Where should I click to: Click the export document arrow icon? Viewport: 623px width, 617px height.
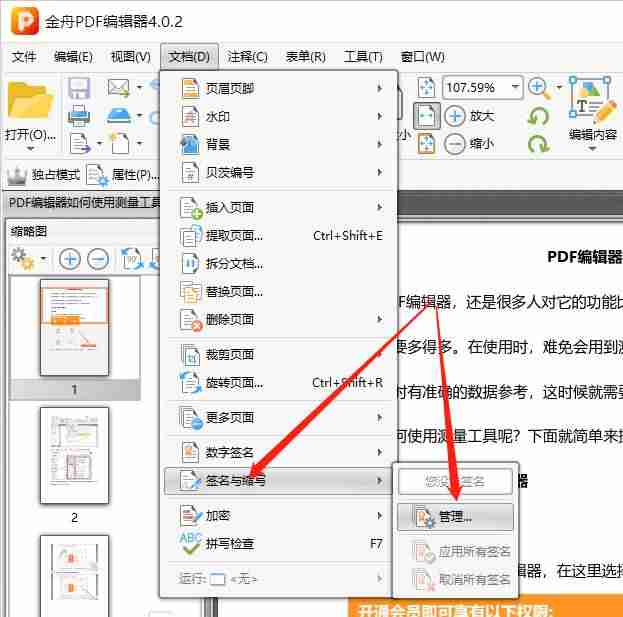(80, 143)
